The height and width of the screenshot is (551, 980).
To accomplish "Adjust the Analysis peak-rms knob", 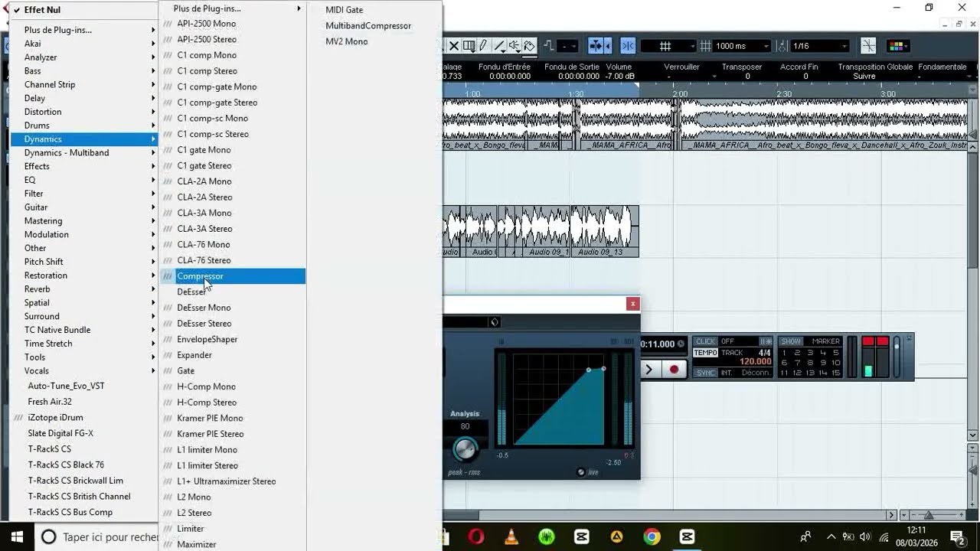I will (x=465, y=448).
